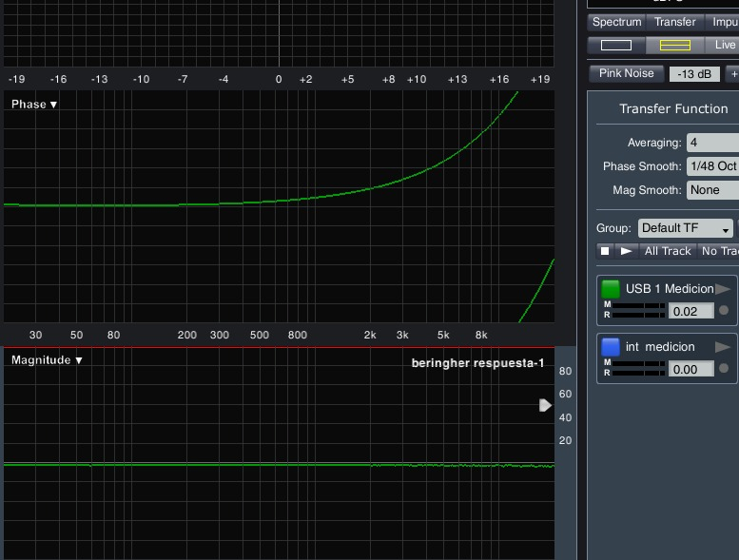Click the magnitude plot arrow marker on the right edge
The image size is (739, 560).
tap(545, 405)
